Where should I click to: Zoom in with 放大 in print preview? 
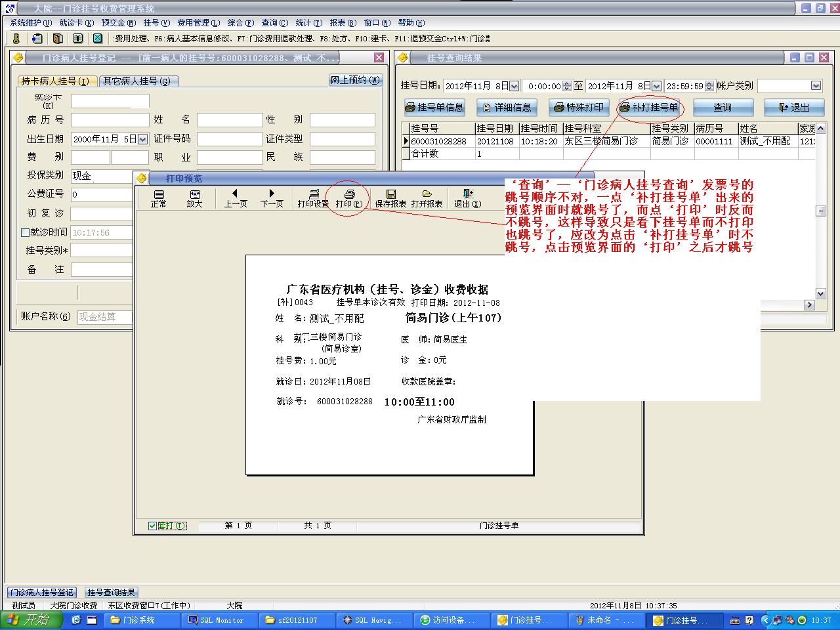point(195,198)
